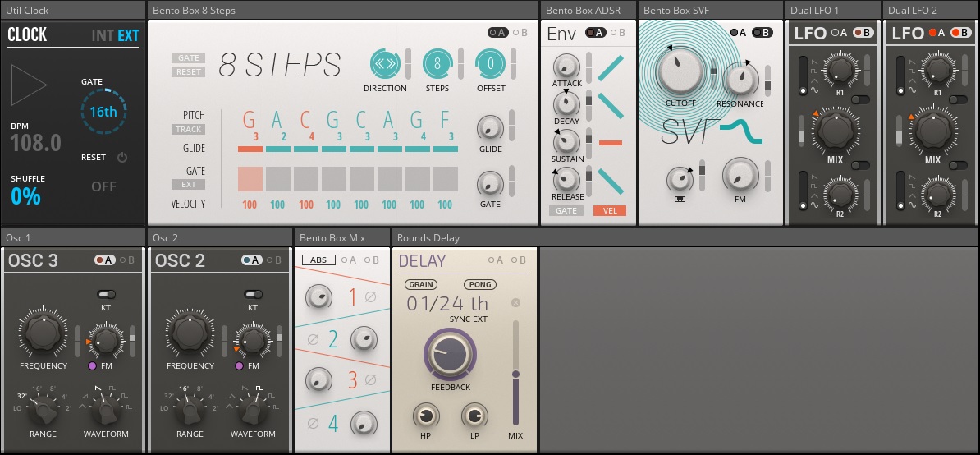Screen dimensions: 980x455
Task: Select modulation A in 8 Steps header
Action: pyautogui.click(x=498, y=33)
